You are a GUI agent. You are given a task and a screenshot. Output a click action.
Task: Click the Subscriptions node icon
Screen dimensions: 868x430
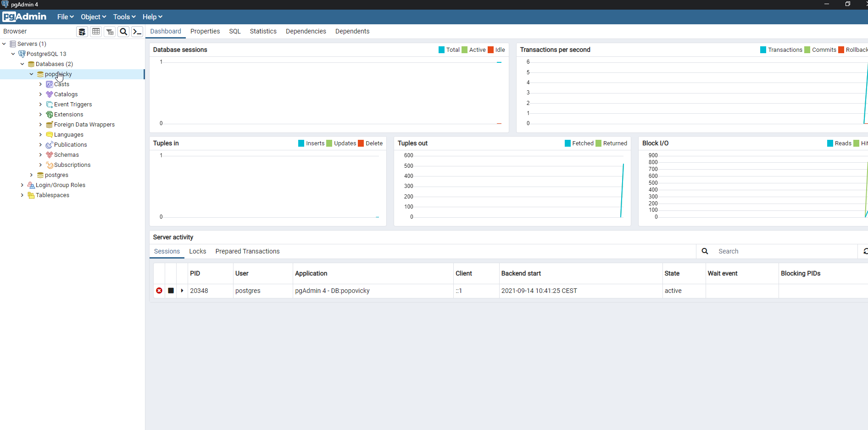click(x=50, y=165)
